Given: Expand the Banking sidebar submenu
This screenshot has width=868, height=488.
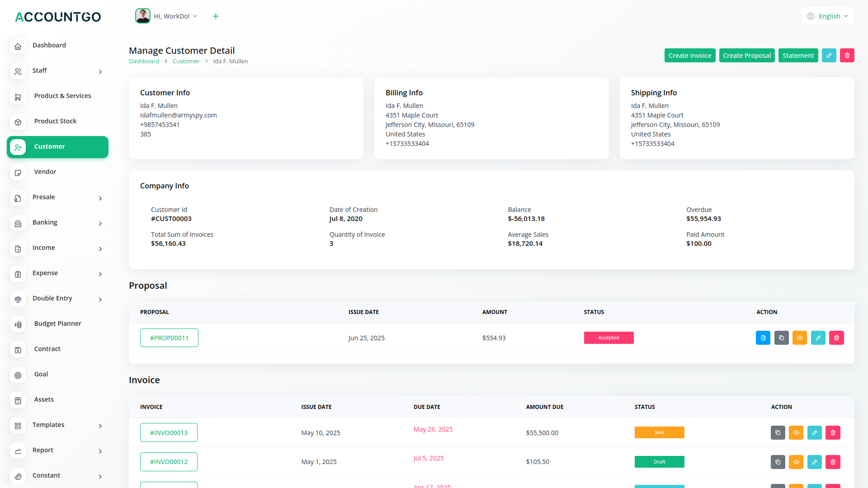Looking at the screenshot, I should point(57,223).
